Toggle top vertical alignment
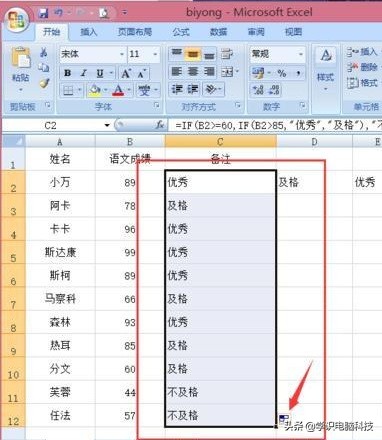 (x=177, y=53)
